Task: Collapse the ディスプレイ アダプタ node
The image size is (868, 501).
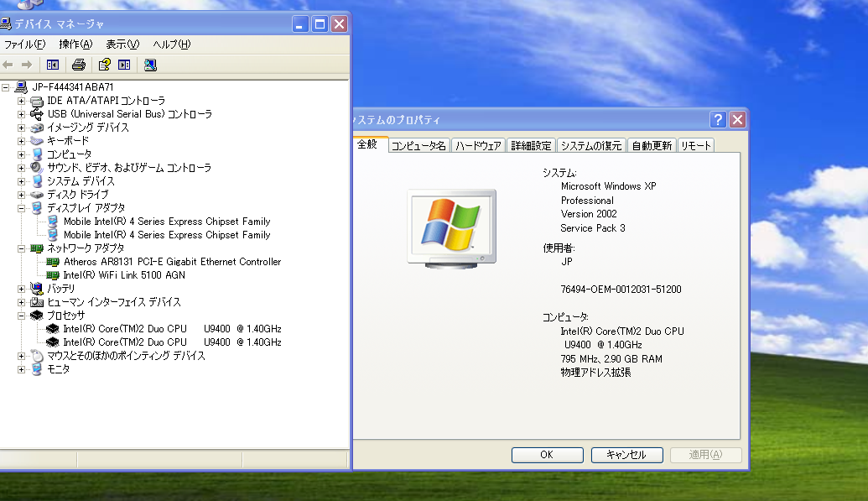Action: coord(21,208)
